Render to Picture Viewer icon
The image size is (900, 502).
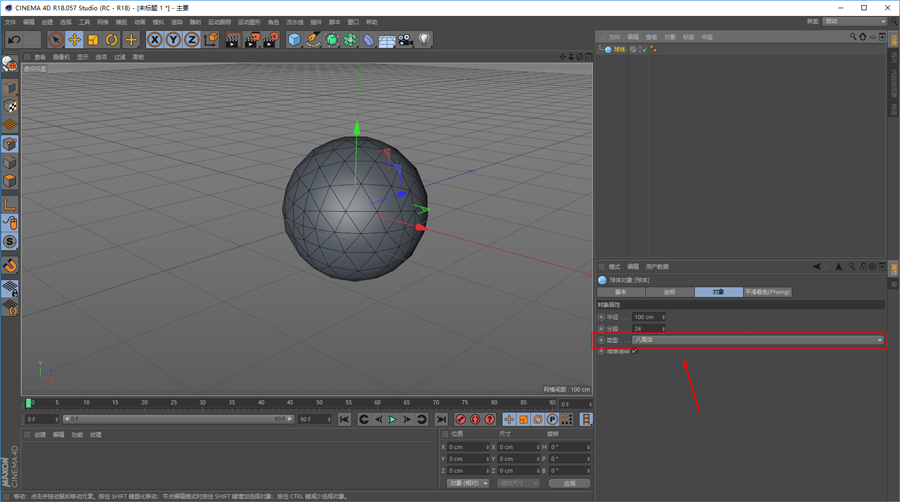[x=251, y=40]
